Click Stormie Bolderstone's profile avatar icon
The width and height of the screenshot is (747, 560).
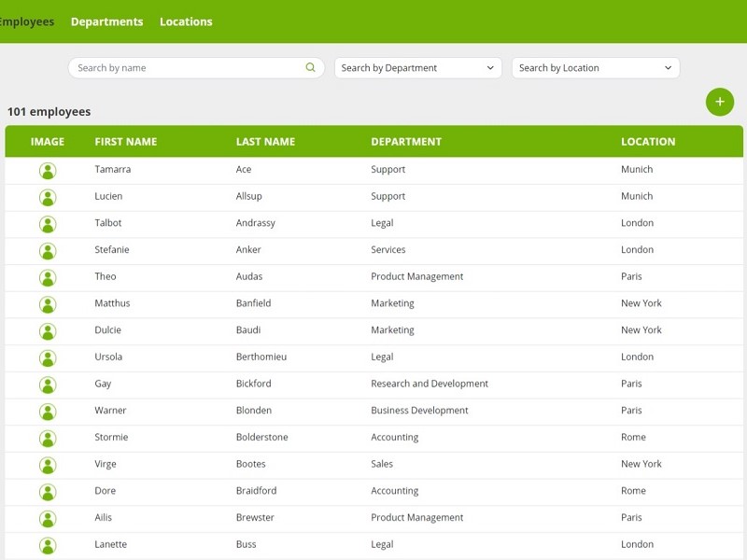[48, 438]
